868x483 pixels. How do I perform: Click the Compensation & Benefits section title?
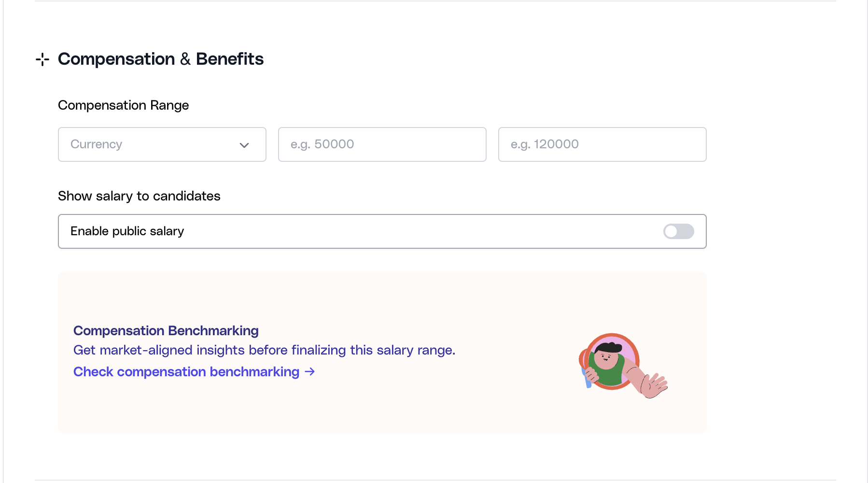[x=160, y=59]
